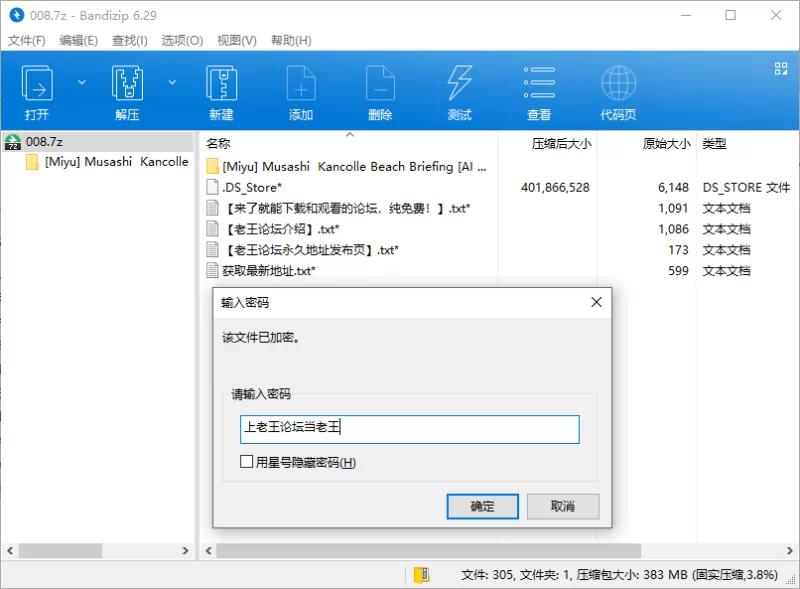The width and height of the screenshot is (800, 589).
Task: Click the Bandizip app icon in title bar
Action: [17, 15]
